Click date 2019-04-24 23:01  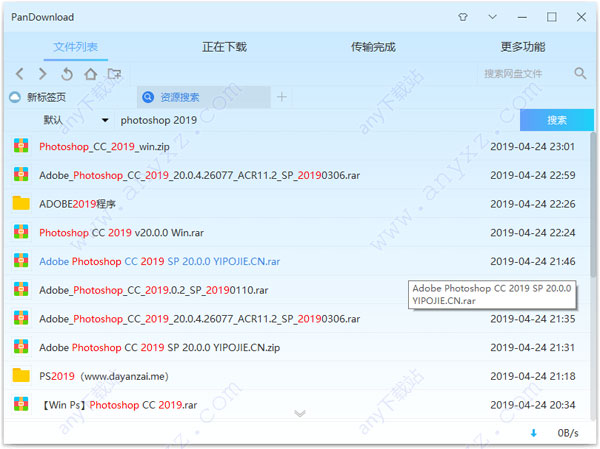click(x=533, y=147)
